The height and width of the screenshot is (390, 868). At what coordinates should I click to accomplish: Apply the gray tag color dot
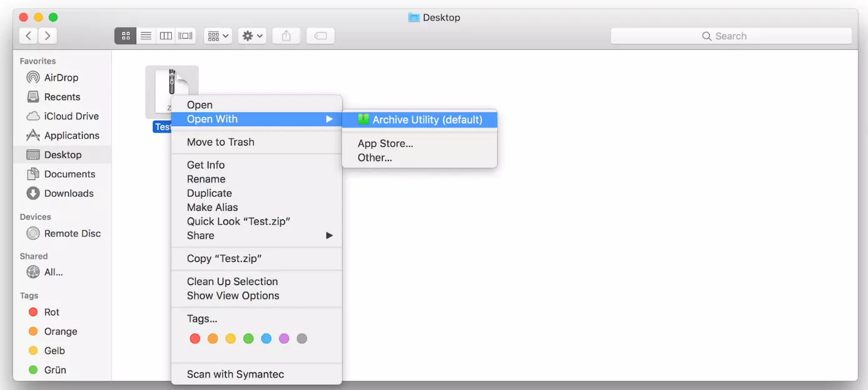[x=302, y=339]
